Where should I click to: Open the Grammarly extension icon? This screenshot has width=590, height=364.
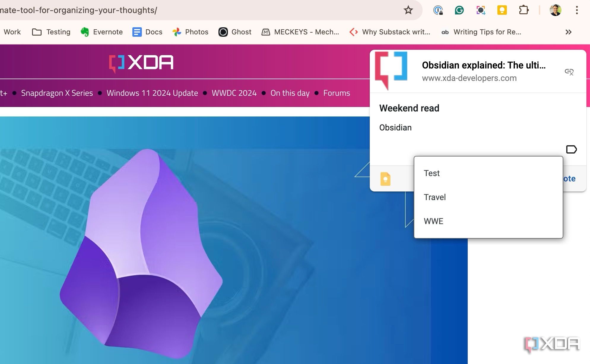[x=459, y=10]
